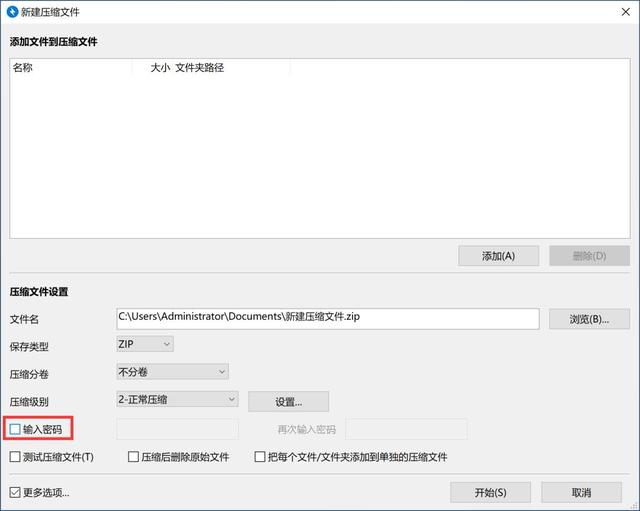Sort file list by 大小 column header
Screen dimensions: 640x511
click(153, 67)
